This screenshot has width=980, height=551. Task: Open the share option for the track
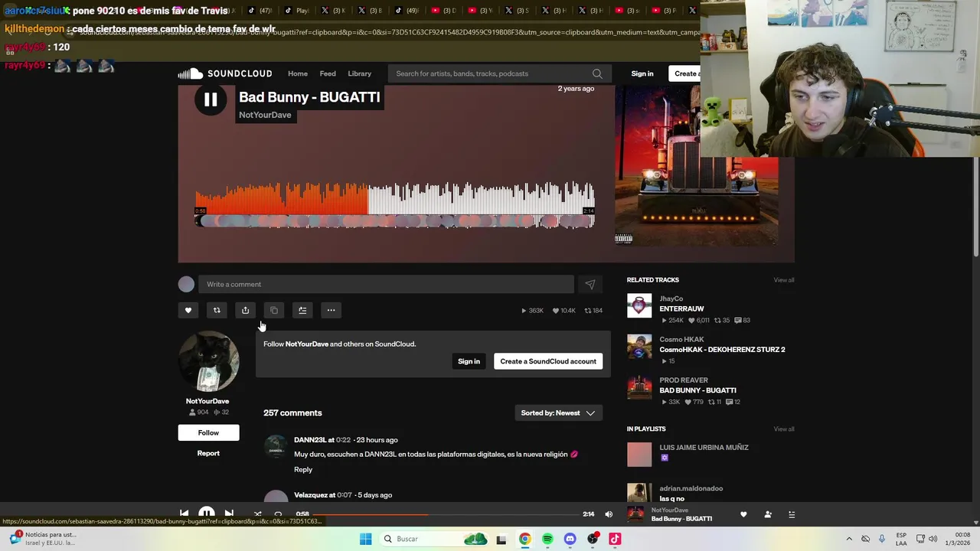coord(245,310)
